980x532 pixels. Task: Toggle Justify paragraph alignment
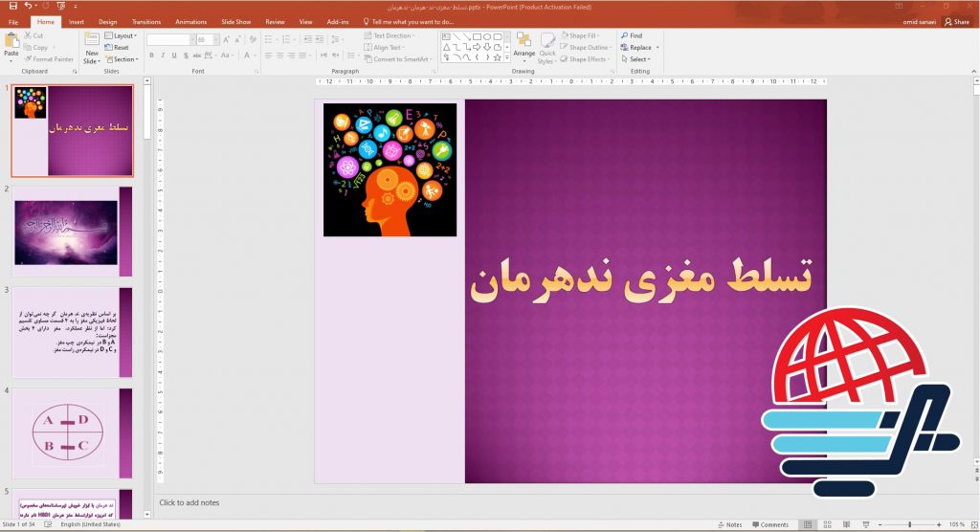(302, 55)
